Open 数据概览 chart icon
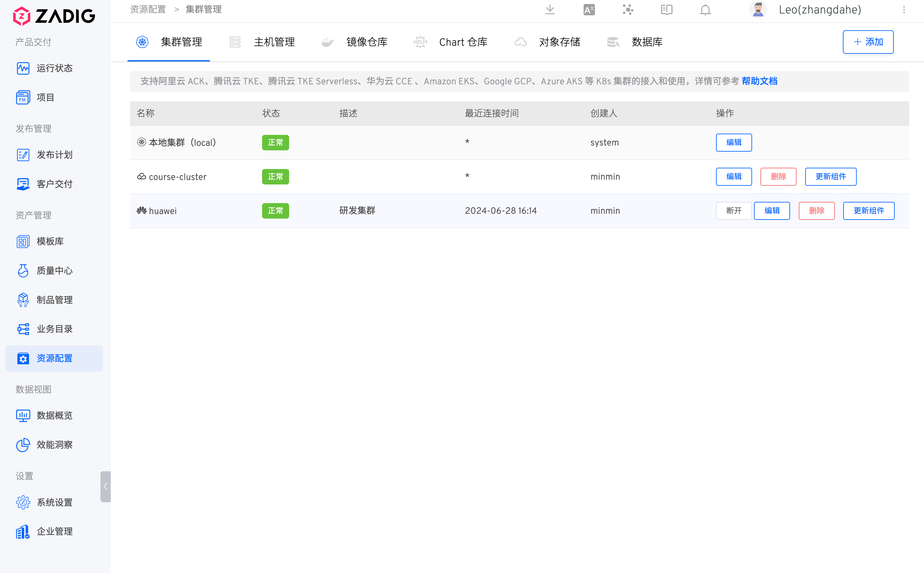 tap(23, 415)
